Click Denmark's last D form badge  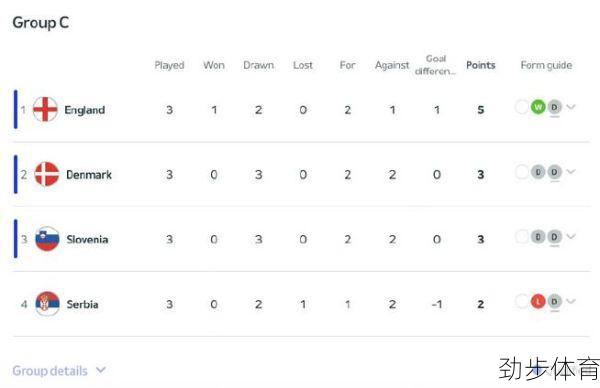[x=554, y=172]
